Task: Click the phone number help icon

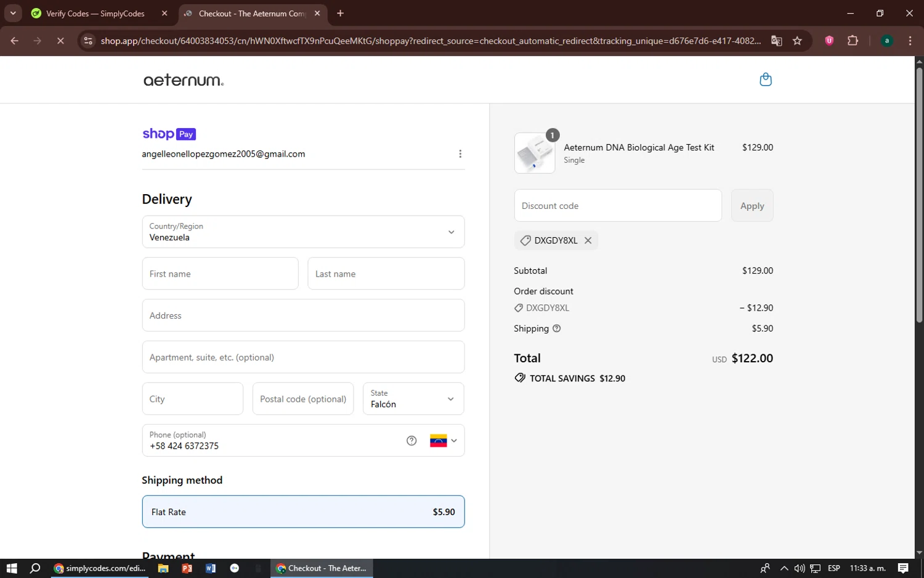Action: tap(411, 441)
